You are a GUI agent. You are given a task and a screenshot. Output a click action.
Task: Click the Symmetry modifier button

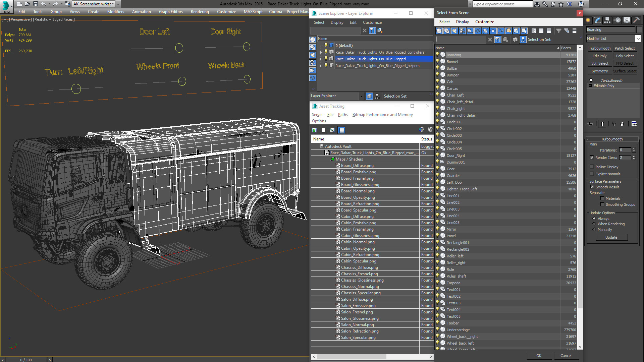pyautogui.click(x=599, y=71)
